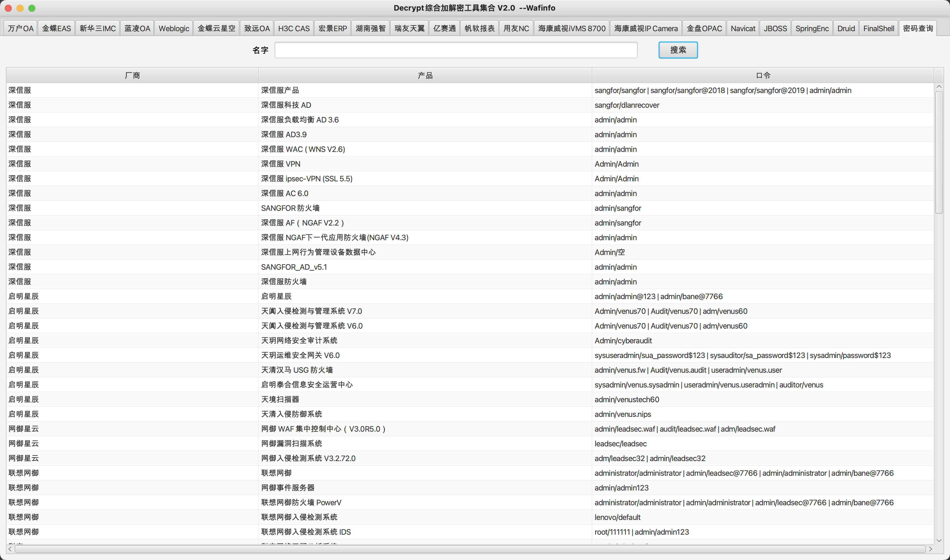Switch to the Weblogic tab
The width and height of the screenshot is (950, 560).
click(174, 29)
